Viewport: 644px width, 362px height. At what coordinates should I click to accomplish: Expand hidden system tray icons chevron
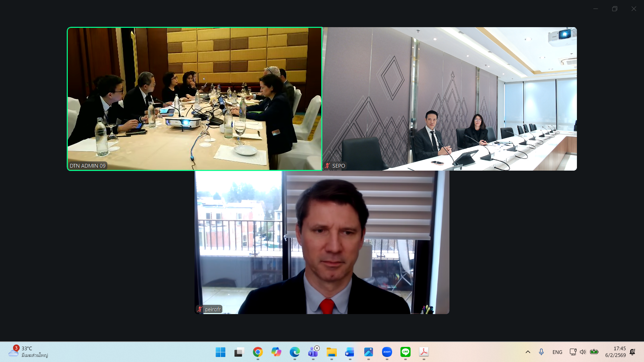[528, 352]
